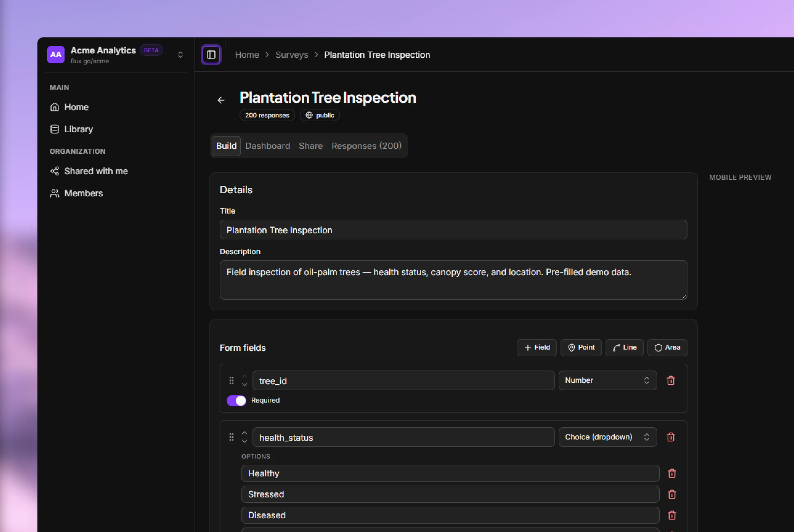The image size is (794, 532).
Task: Click the public visibility badge
Action: point(319,115)
